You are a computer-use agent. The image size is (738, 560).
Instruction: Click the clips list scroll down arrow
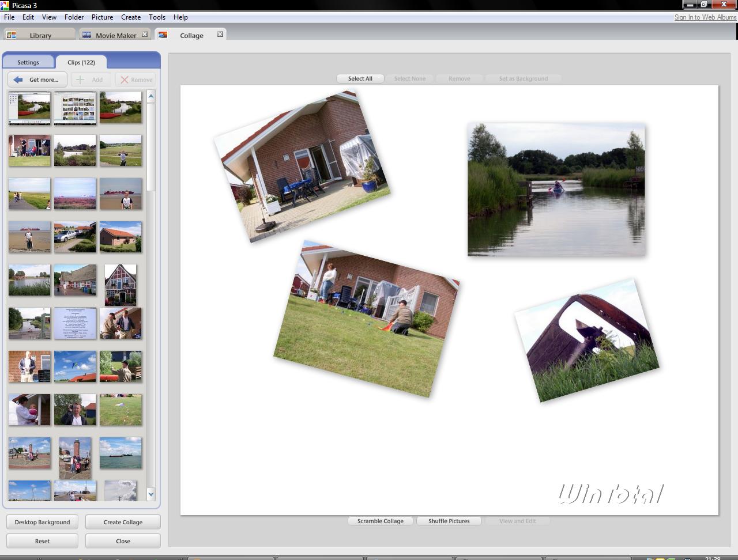tap(151, 494)
